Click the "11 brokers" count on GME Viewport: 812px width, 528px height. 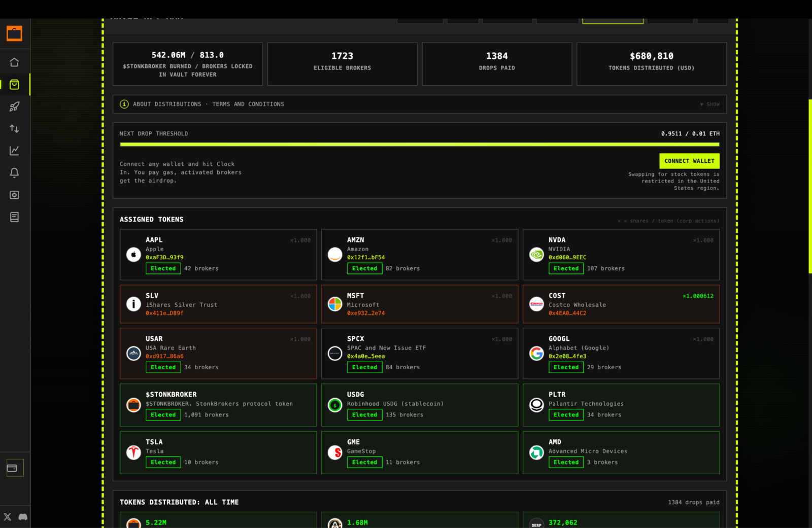[x=403, y=463]
